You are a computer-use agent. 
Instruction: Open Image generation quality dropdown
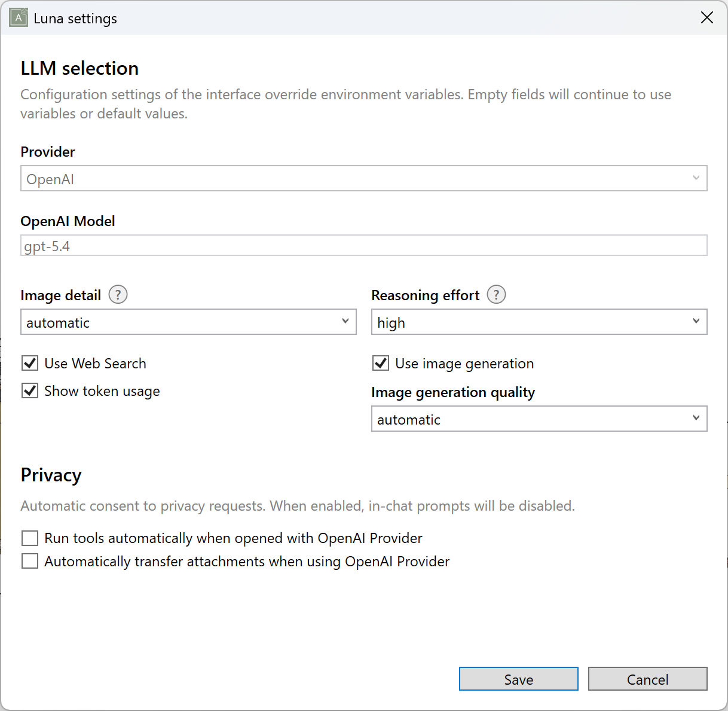[539, 419]
